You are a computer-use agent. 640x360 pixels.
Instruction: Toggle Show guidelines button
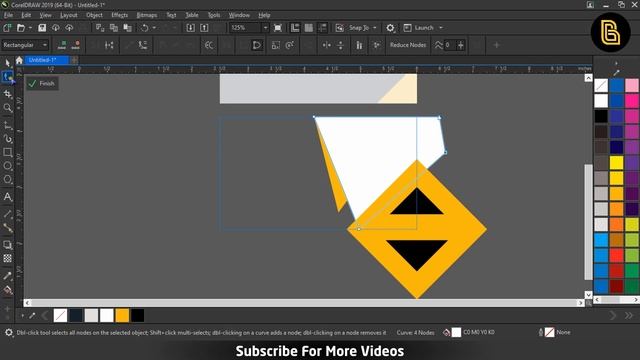point(322,28)
